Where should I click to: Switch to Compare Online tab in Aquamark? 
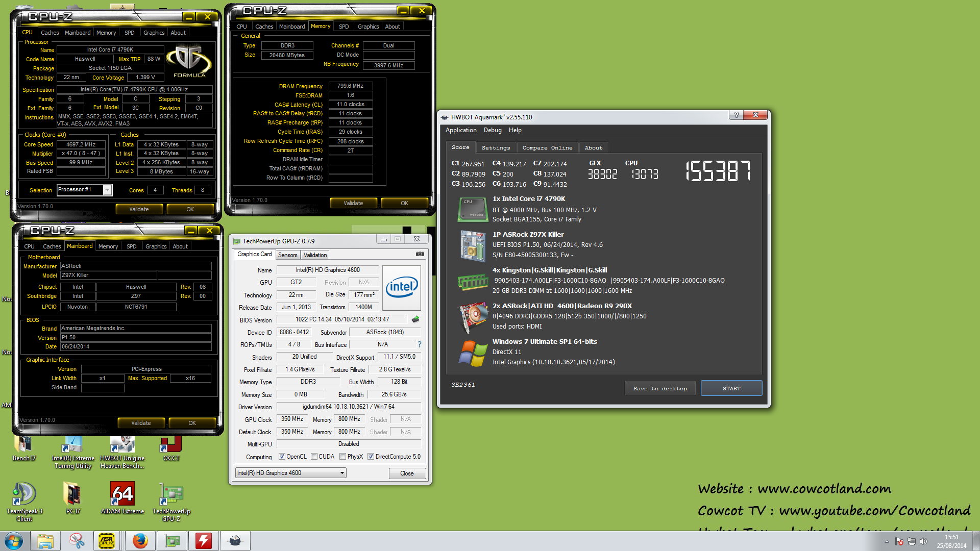[548, 147]
